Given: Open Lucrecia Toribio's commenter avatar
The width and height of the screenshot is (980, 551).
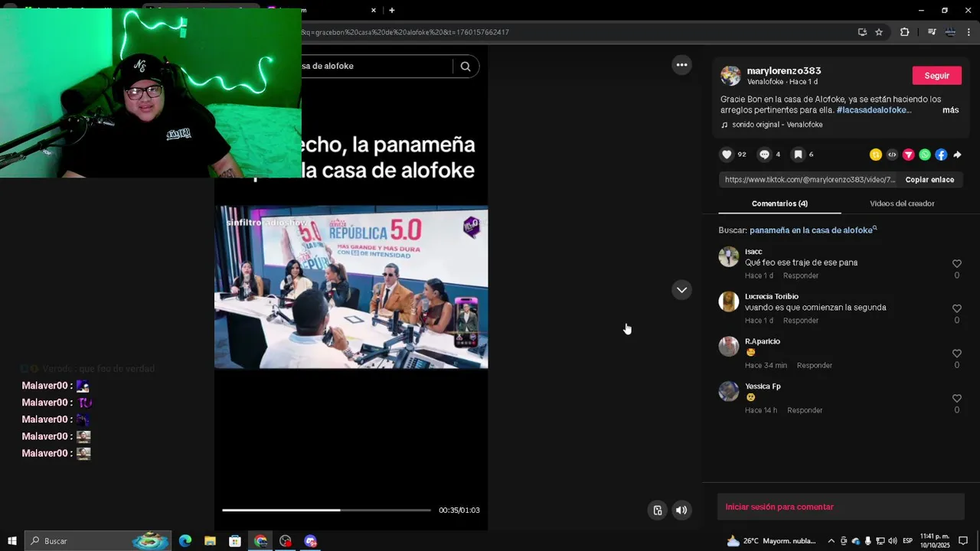Looking at the screenshot, I should tap(729, 302).
